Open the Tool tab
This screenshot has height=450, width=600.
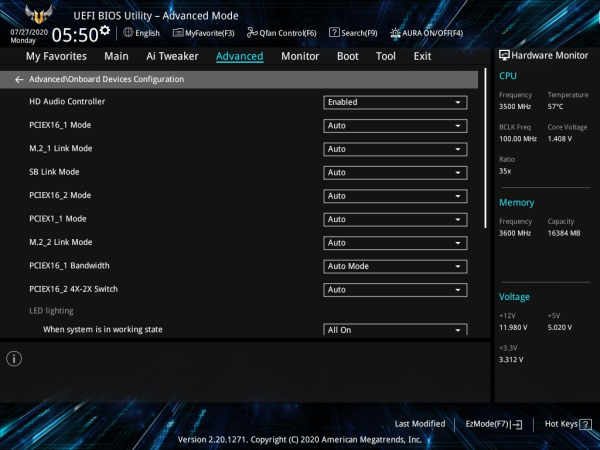[386, 56]
